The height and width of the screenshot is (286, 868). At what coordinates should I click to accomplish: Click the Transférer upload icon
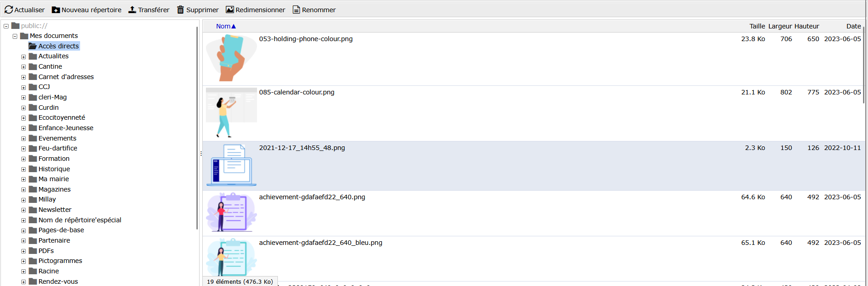pyautogui.click(x=132, y=9)
